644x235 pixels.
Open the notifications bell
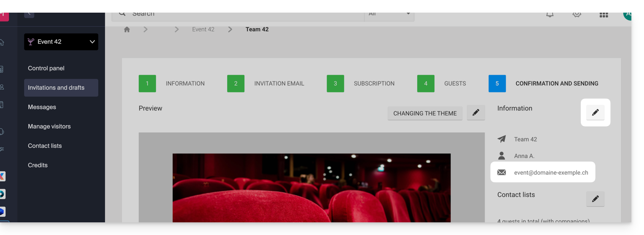click(550, 15)
